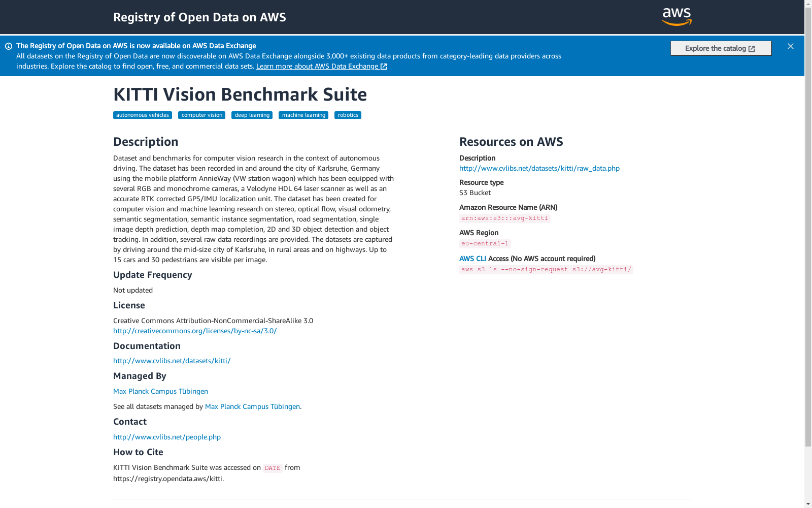Select the computer vision tag
The height and width of the screenshot is (508, 812).
(x=202, y=115)
